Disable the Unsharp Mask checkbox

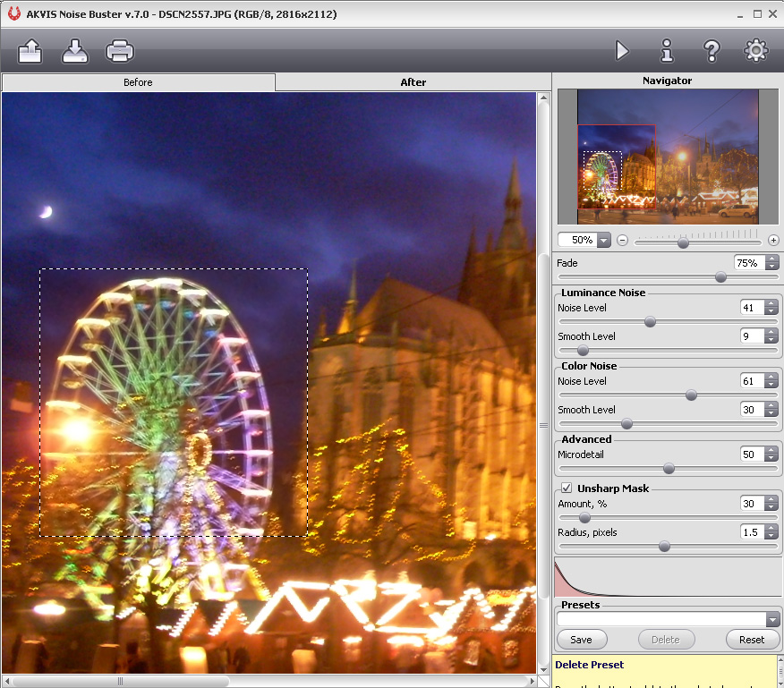[567, 488]
